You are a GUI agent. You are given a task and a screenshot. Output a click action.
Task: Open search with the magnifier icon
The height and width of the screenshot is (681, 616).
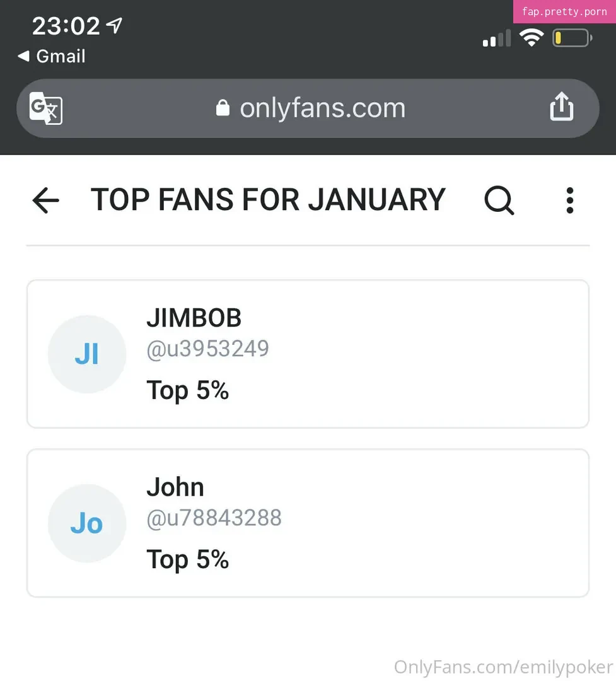point(499,201)
